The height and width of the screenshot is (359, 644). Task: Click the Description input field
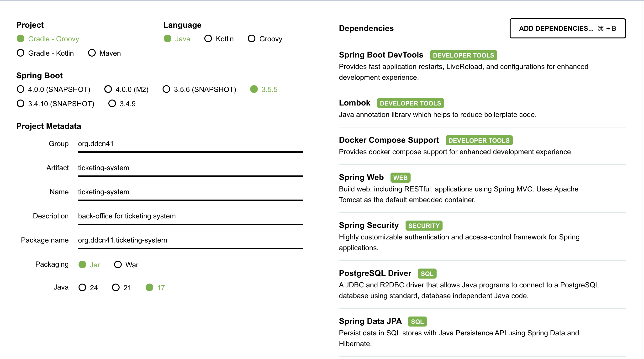click(x=190, y=216)
